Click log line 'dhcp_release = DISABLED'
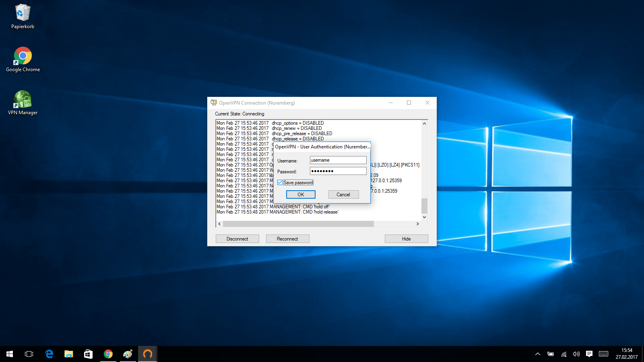 298,139
